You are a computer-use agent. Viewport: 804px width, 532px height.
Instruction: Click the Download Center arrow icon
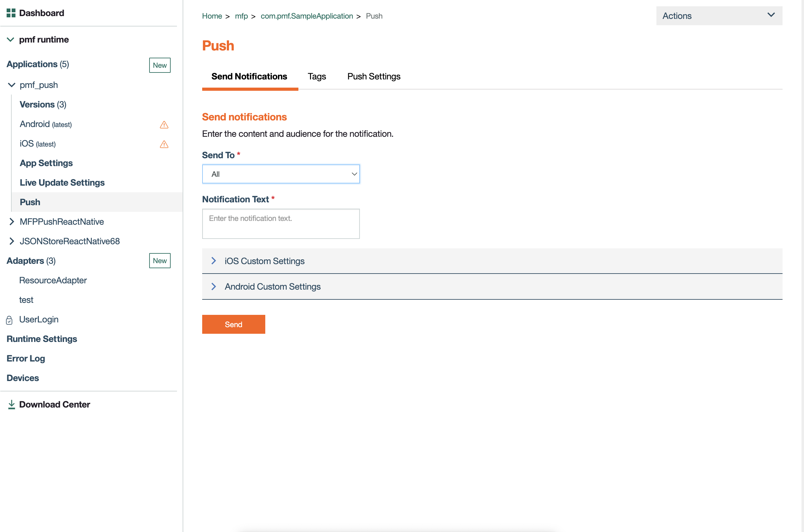pyautogui.click(x=12, y=404)
